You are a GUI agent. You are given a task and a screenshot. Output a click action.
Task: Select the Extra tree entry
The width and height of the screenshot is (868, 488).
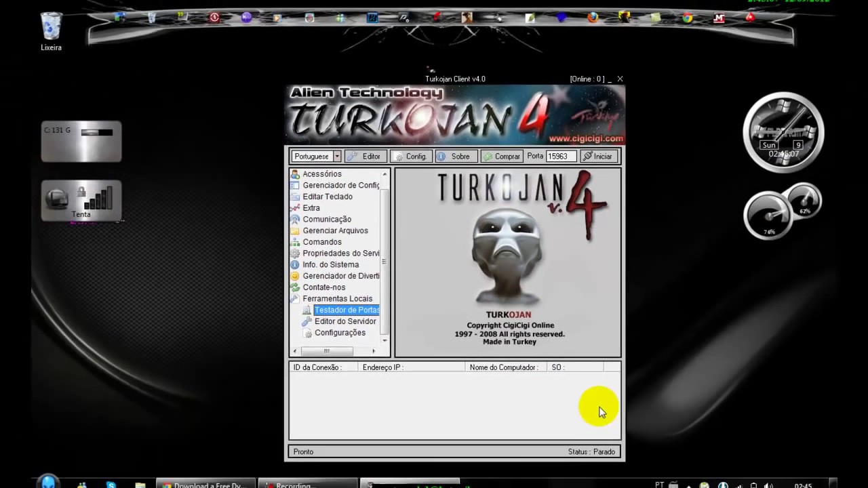coord(311,208)
